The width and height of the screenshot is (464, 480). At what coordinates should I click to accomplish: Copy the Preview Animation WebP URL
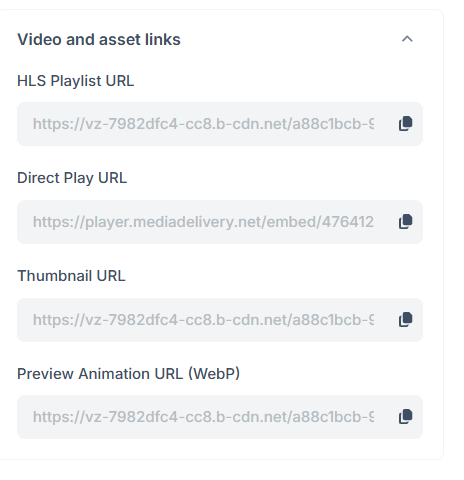pos(406,417)
